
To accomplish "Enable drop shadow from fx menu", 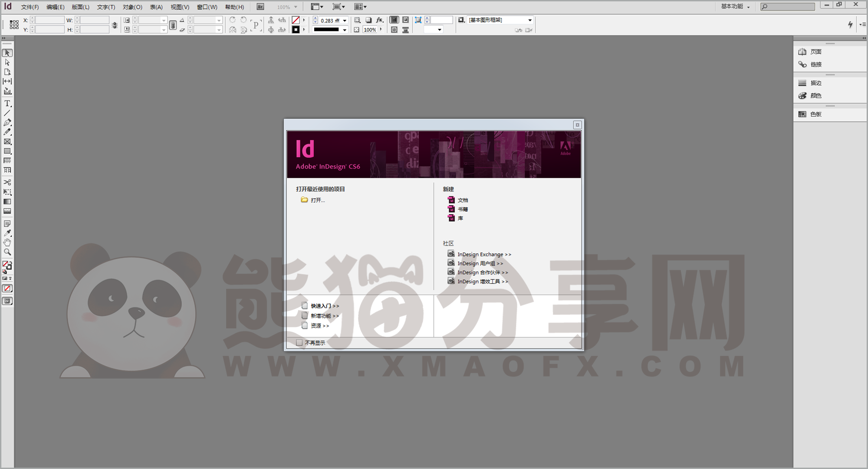I will [379, 20].
